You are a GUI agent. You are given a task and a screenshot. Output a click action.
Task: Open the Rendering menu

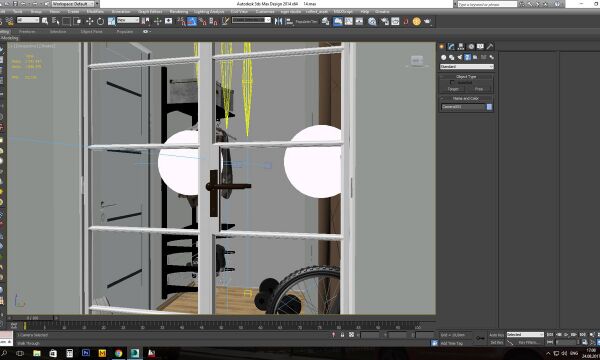tap(179, 12)
